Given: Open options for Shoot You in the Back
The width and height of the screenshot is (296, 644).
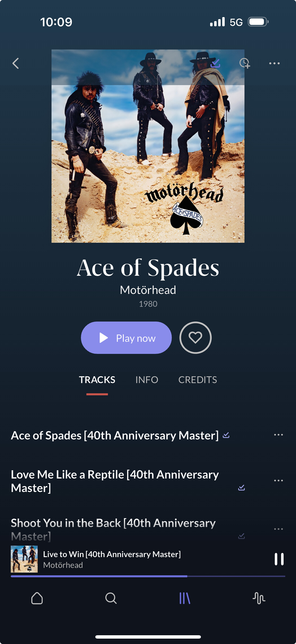Looking at the screenshot, I should pyautogui.click(x=278, y=529).
